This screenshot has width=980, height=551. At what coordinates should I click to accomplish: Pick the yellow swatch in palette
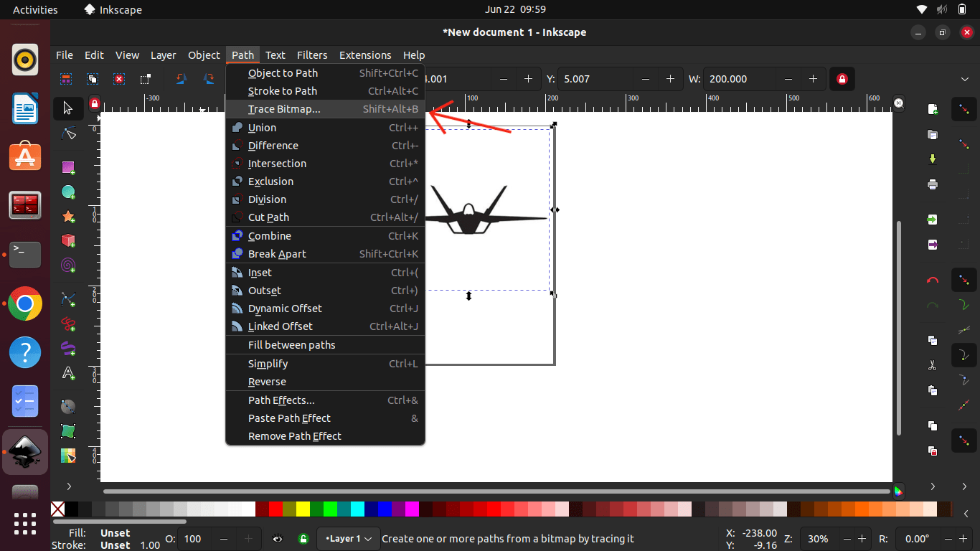303,509
